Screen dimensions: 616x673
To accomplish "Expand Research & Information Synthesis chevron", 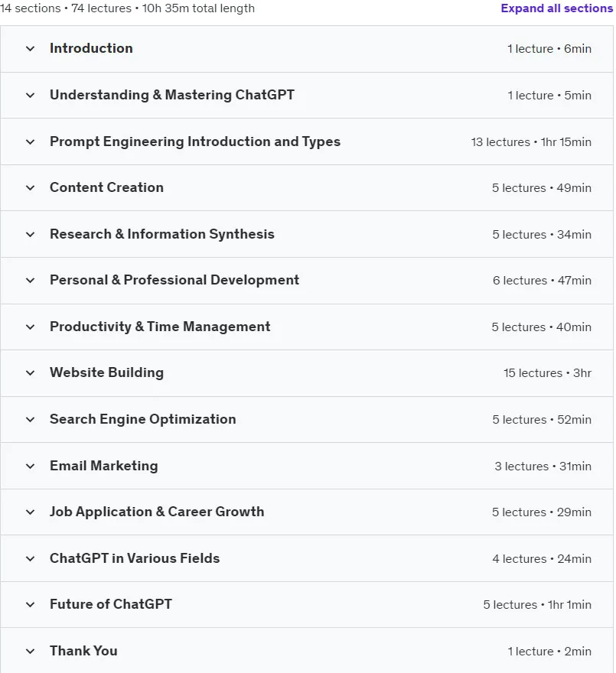I will 30,234.
